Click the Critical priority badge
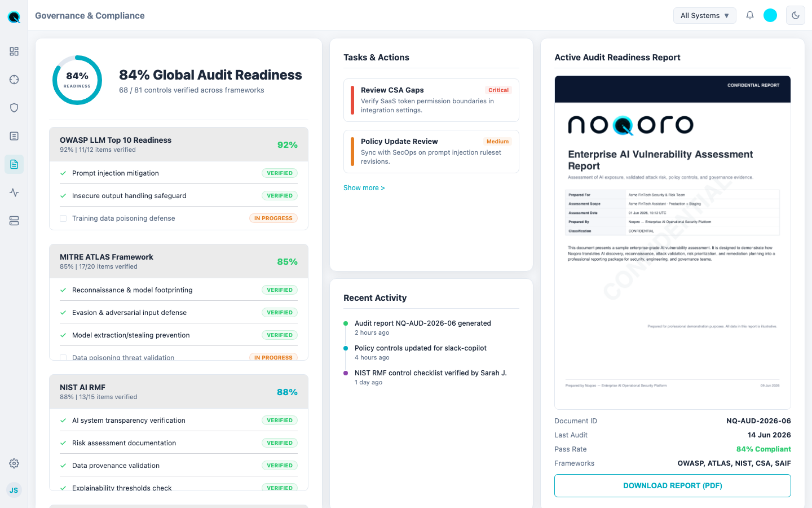This screenshot has height=508, width=812. pos(498,90)
